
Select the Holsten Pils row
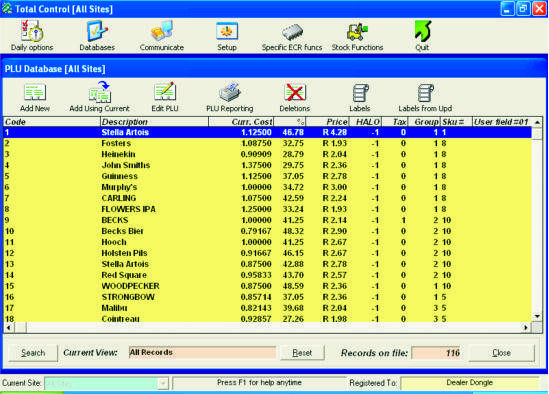pyautogui.click(x=267, y=253)
